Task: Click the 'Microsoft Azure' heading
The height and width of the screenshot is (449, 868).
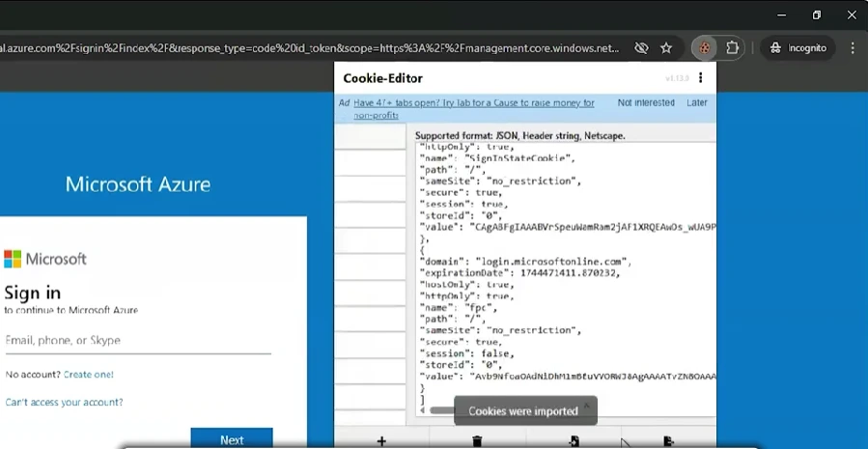Action: 138,184
